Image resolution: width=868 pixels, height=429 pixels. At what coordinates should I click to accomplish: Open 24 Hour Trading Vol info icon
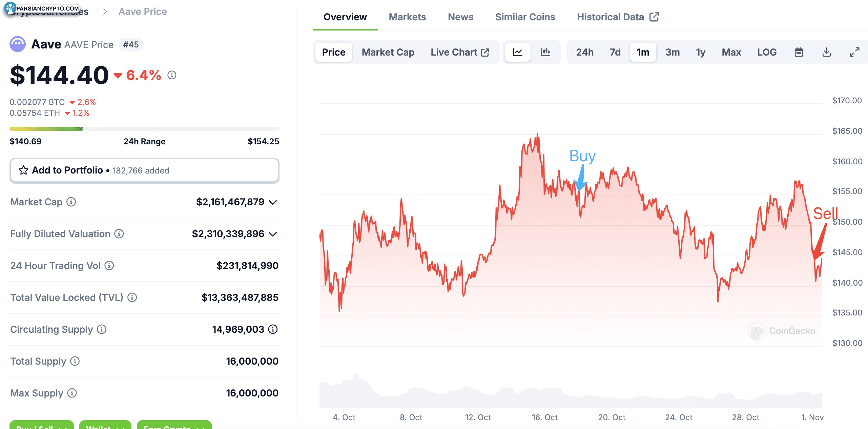pyautogui.click(x=109, y=266)
